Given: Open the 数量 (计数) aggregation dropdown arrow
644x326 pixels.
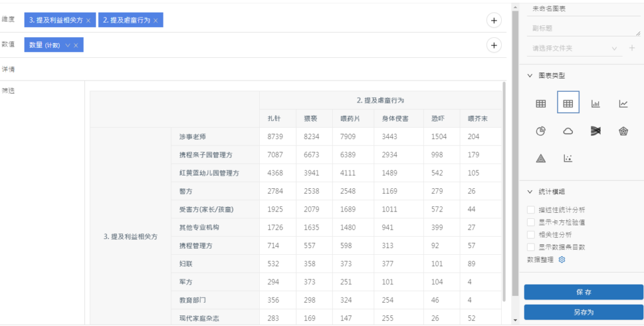Looking at the screenshot, I should 67,45.
